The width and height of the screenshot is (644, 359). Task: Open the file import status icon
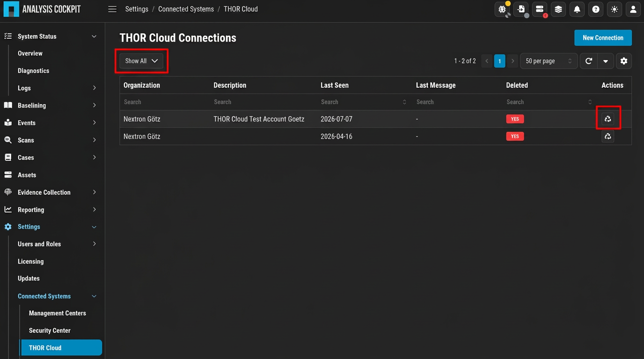coord(521,9)
